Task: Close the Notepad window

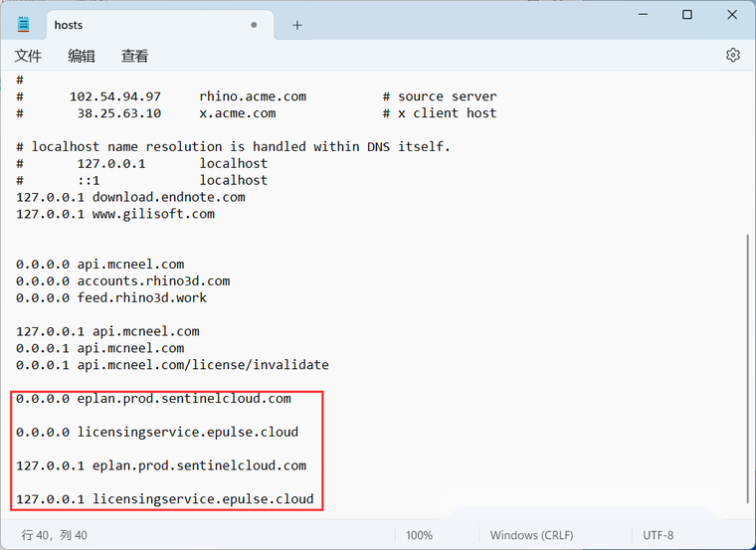Action: 732,15
